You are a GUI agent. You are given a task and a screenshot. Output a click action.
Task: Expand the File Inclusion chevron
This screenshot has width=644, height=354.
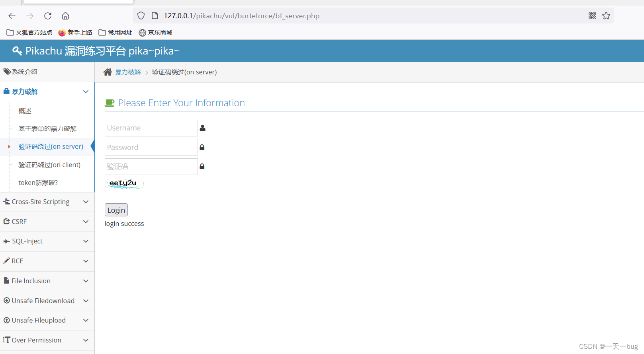click(x=86, y=281)
